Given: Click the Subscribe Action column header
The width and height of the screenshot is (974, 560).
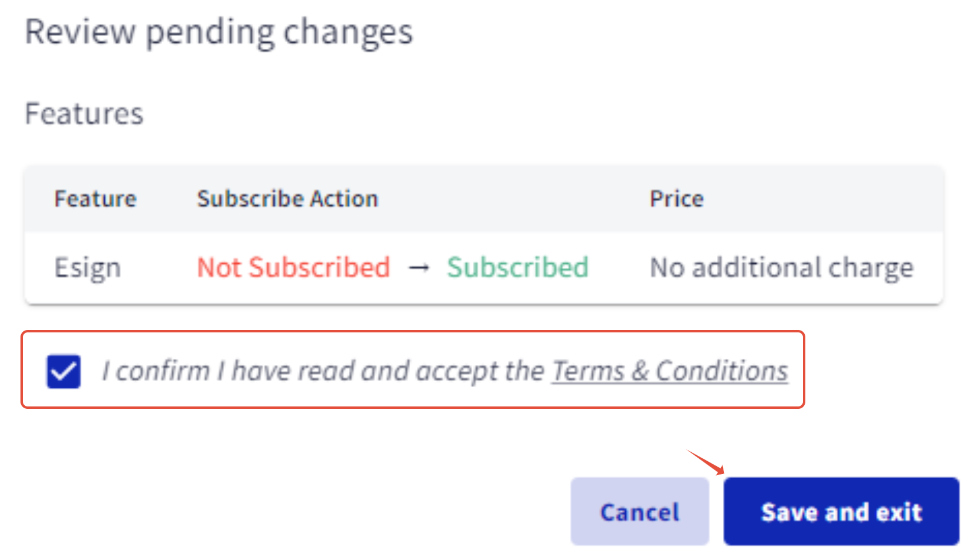Looking at the screenshot, I should (287, 199).
